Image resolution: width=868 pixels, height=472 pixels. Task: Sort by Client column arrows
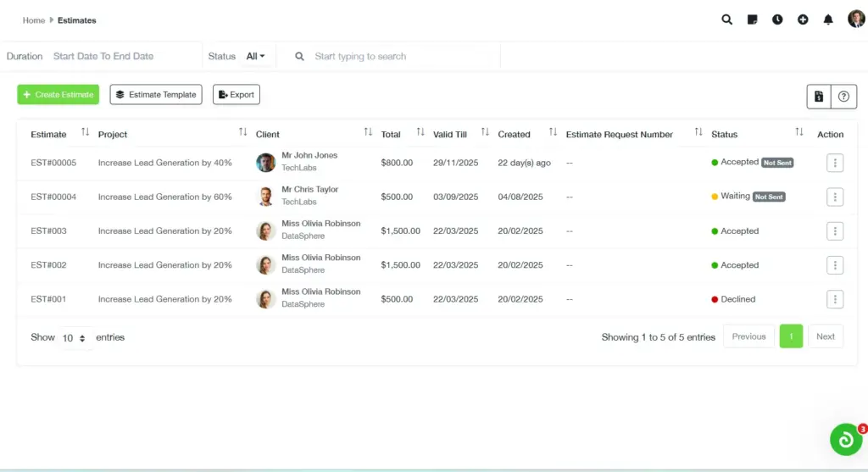click(368, 132)
